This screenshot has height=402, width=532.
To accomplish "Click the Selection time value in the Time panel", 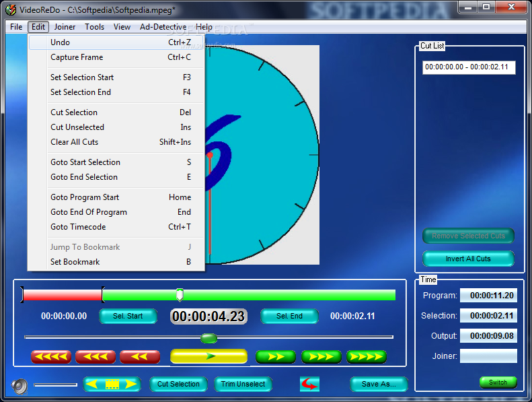I will pyautogui.click(x=488, y=316).
